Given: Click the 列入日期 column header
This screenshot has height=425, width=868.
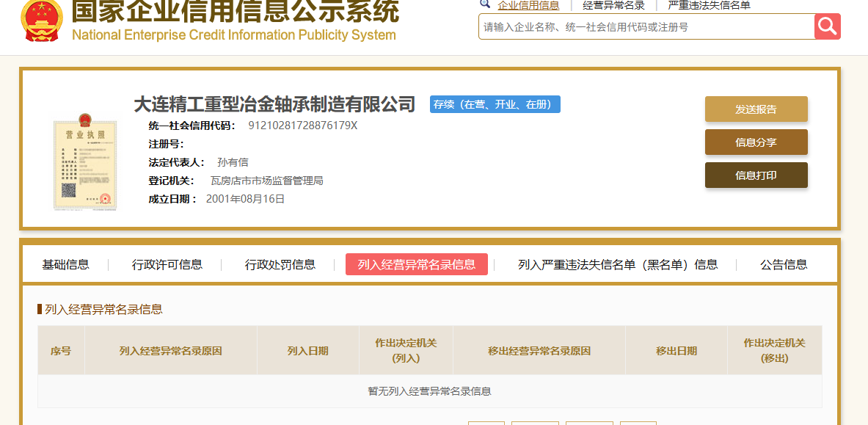Looking at the screenshot, I should point(307,351).
